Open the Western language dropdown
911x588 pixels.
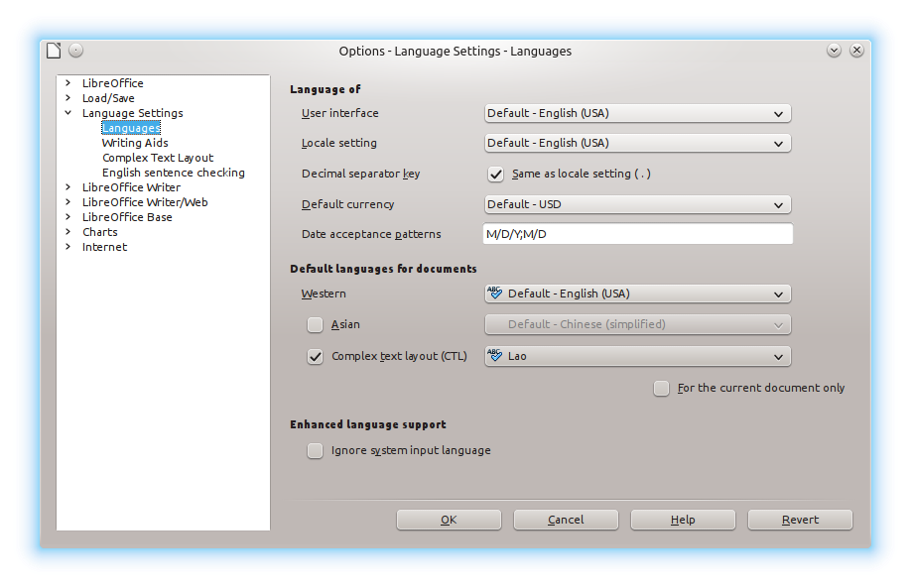tap(637, 294)
